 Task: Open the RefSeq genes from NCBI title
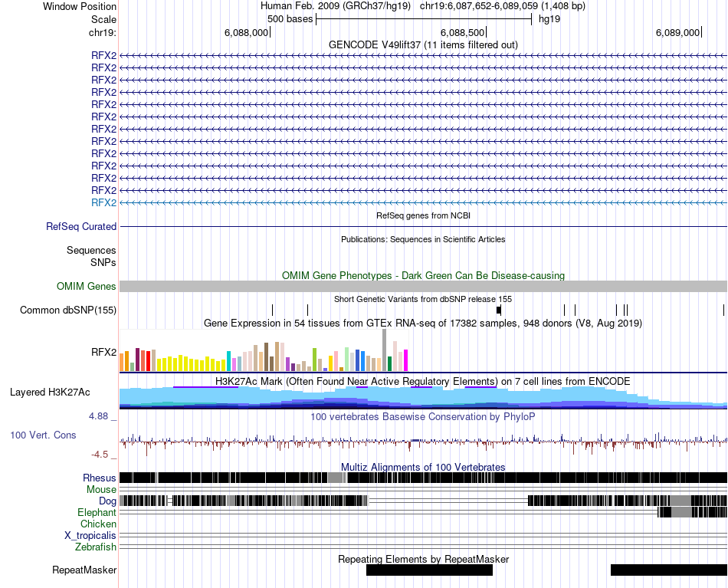(x=423, y=215)
